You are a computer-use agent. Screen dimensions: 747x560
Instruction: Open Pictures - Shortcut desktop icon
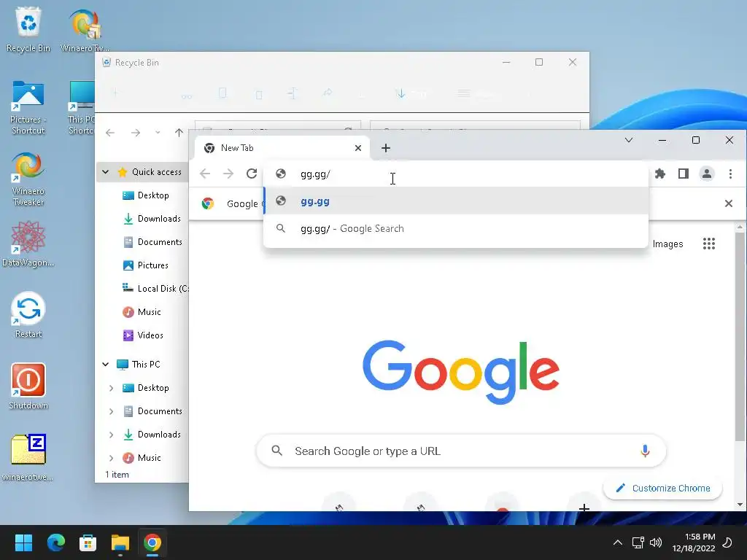[28, 107]
